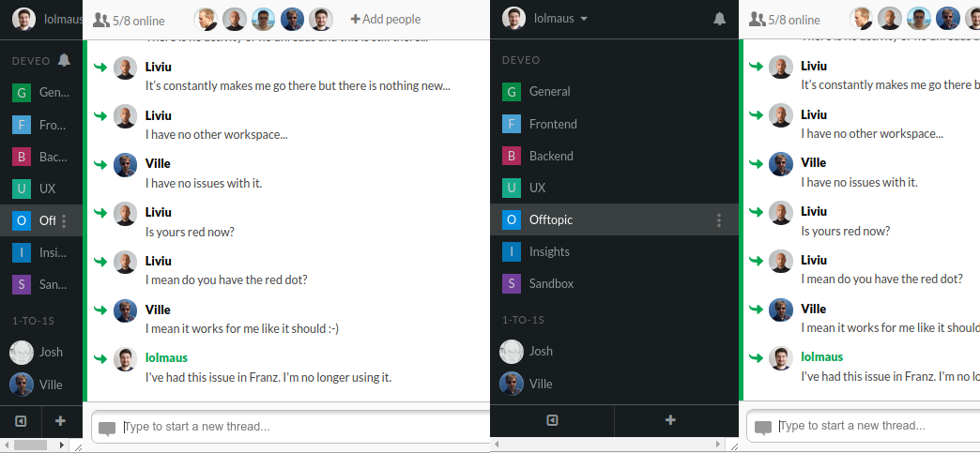Image resolution: width=980 pixels, height=453 pixels.
Task: Click purple S channel icon in left sidebar
Action: 22,284
